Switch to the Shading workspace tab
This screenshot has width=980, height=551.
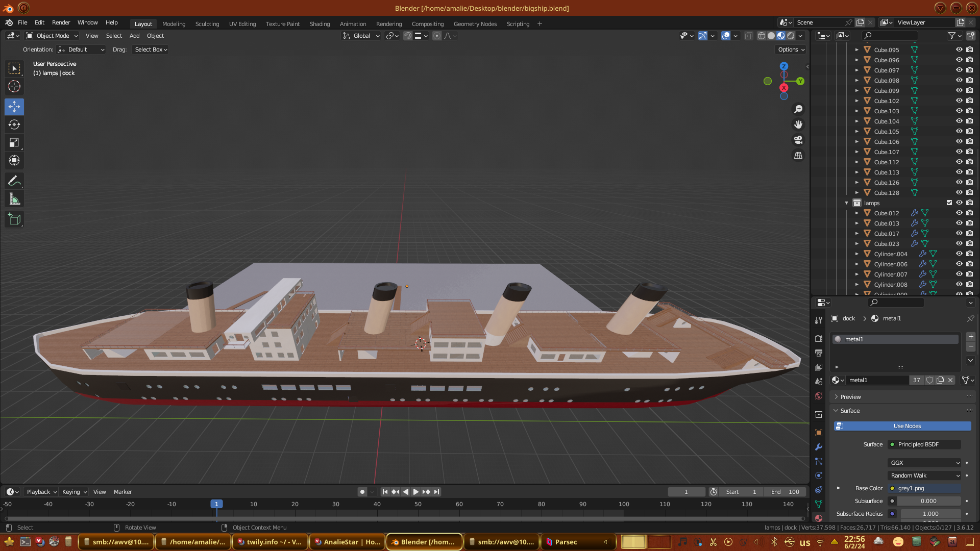point(320,24)
